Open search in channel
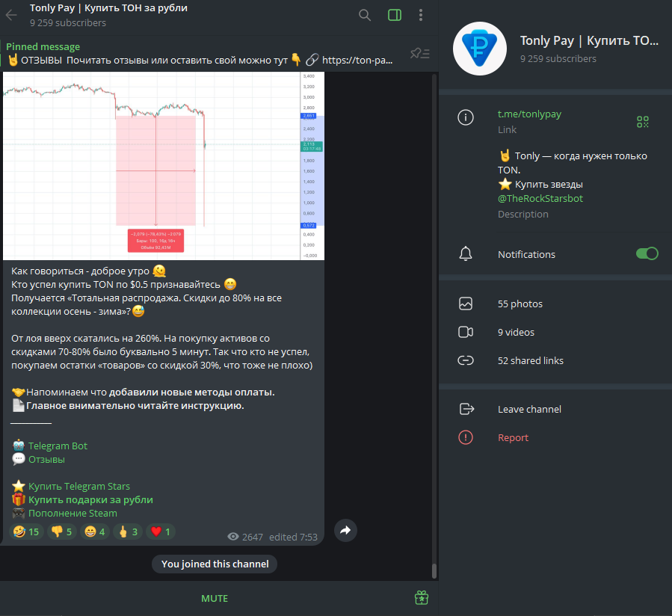This screenshot has height=616, width=672. click(365, 15)
